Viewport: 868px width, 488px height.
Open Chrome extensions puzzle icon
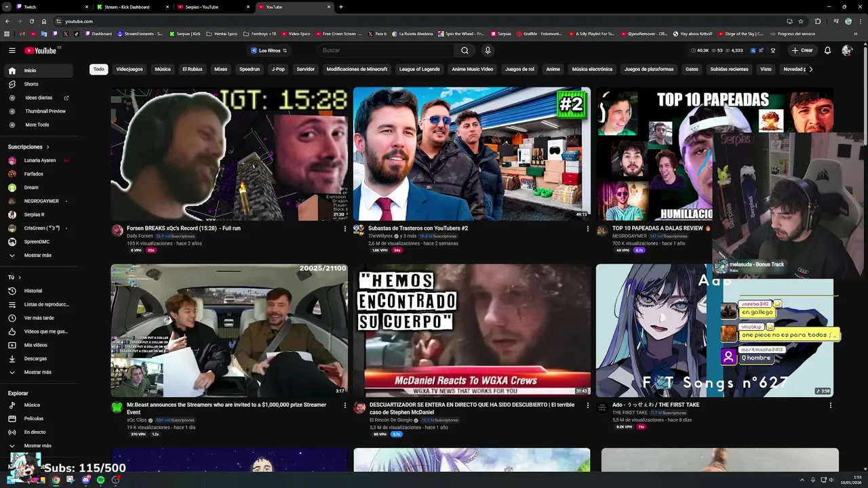click(x=818, y=21)
